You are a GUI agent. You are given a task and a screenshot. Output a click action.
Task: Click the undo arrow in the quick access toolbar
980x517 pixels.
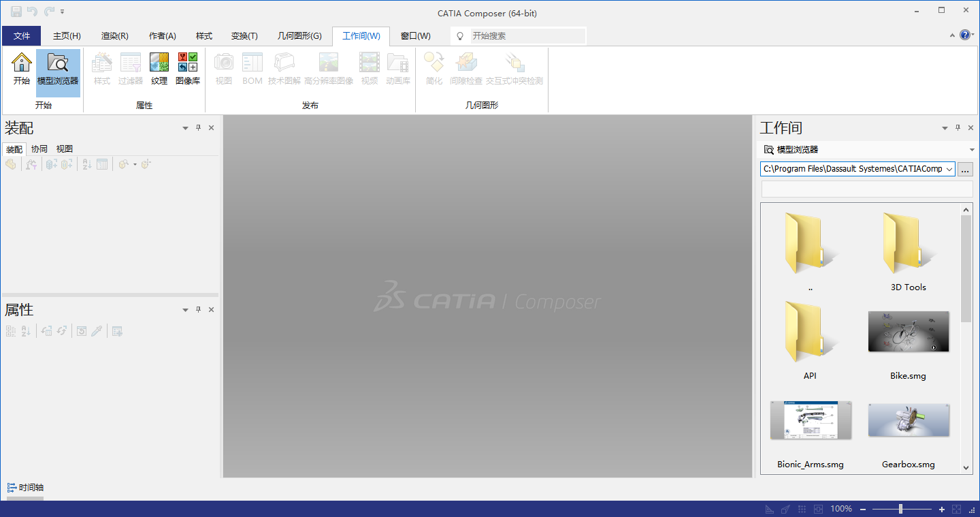[x=32, y=12]
